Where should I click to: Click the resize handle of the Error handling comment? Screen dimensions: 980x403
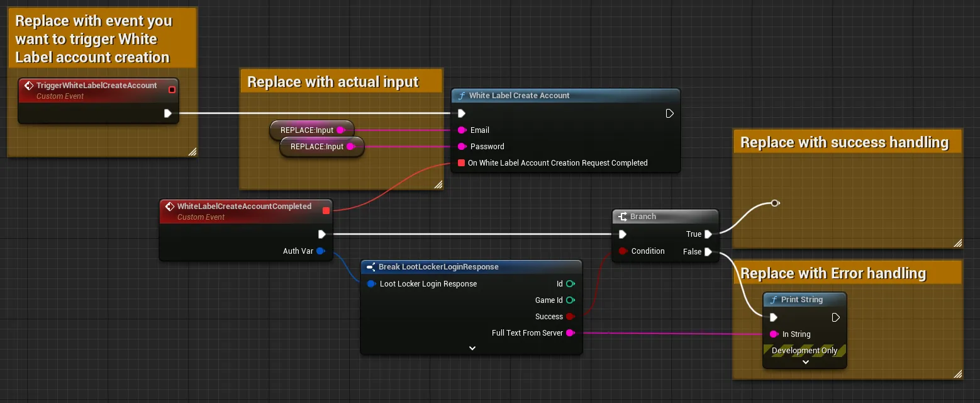[957, 374]
